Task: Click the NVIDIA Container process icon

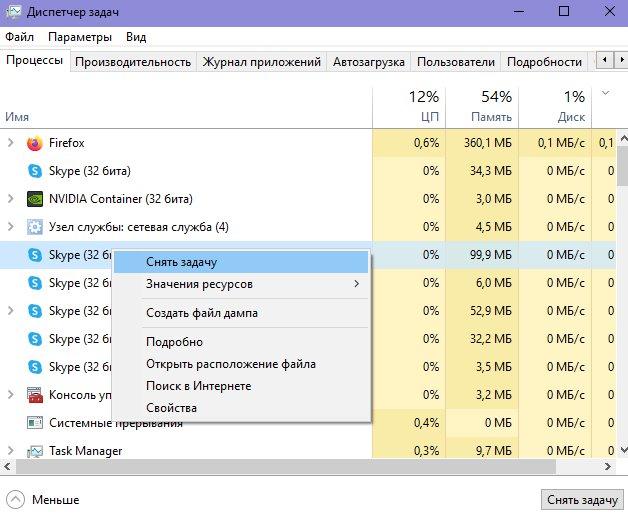Action: coord(35,199)
